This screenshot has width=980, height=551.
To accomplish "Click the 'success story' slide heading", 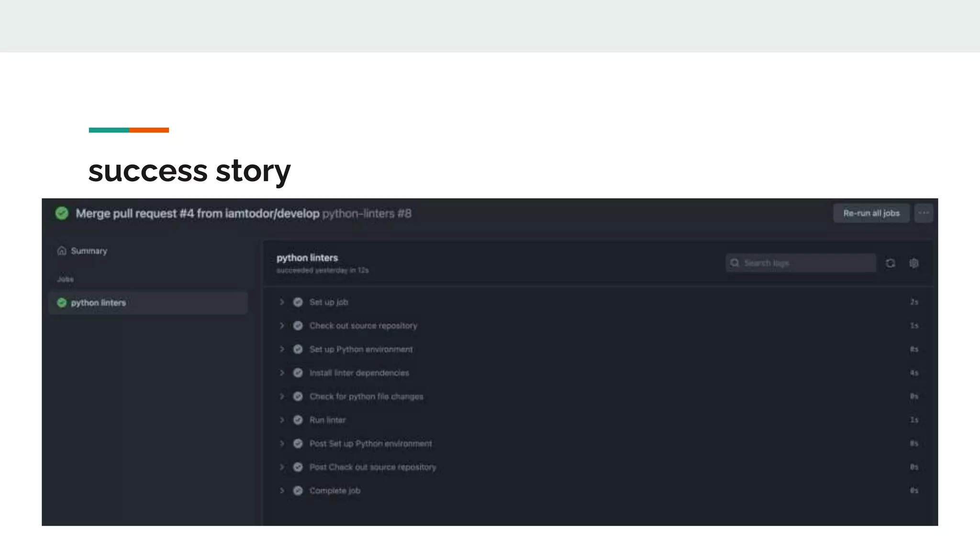I will [189, 171].
